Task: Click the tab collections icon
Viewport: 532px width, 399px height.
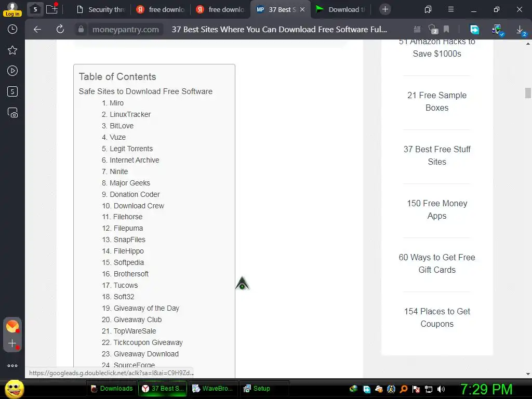Action: click(428, 9)
